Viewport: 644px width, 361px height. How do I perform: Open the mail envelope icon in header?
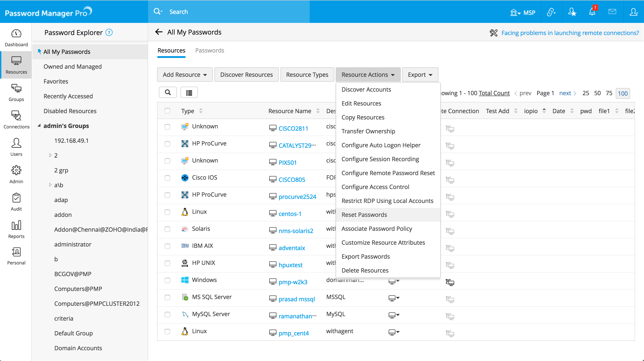tap(612, 12)
